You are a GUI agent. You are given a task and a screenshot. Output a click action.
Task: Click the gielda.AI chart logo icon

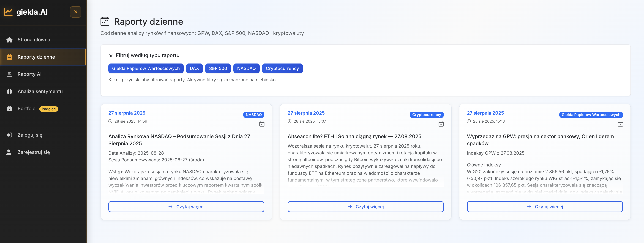pyautogui.click(x=8, y=12)
